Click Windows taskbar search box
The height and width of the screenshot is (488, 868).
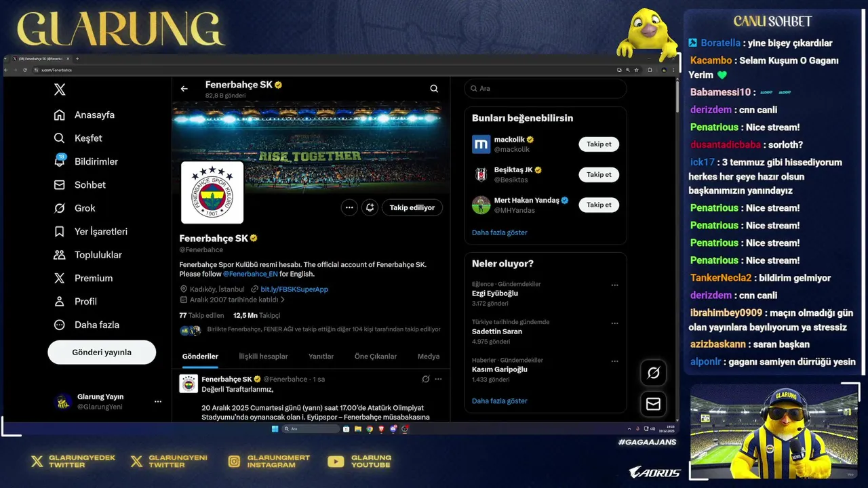311,428
